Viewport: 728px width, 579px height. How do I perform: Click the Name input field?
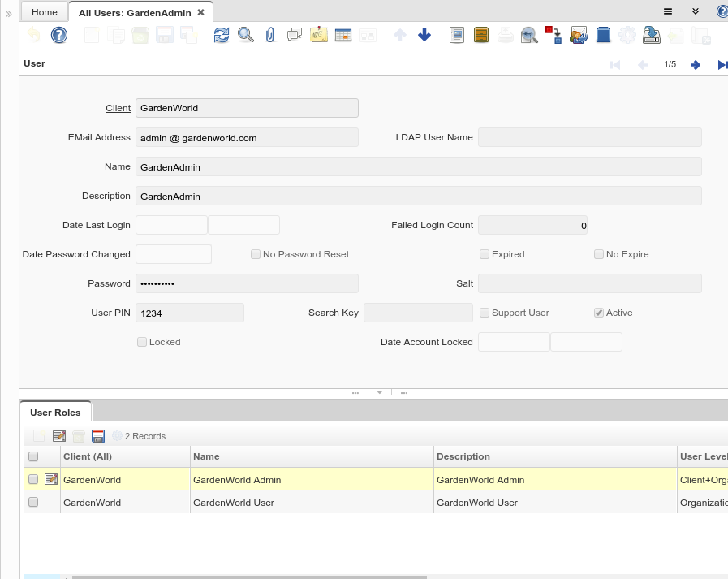tap(418, 166)
